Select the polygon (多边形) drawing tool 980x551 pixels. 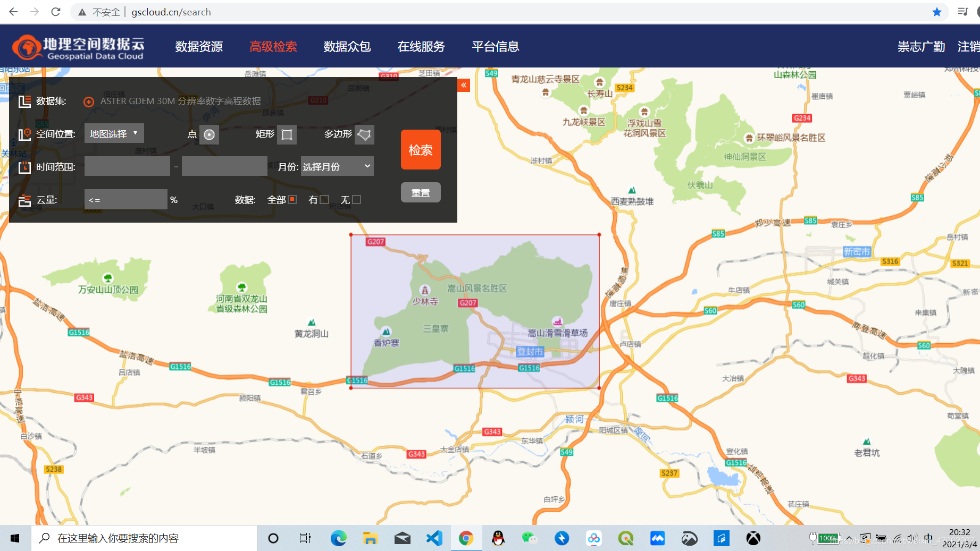[364, 134]
